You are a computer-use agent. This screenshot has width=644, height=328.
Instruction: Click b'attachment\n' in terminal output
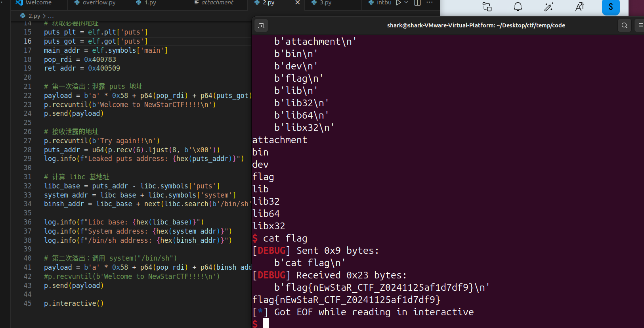(315, 42)
